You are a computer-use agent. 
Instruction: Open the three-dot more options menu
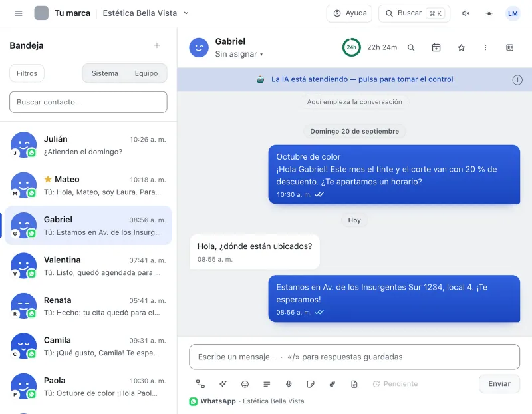point(485,47)
